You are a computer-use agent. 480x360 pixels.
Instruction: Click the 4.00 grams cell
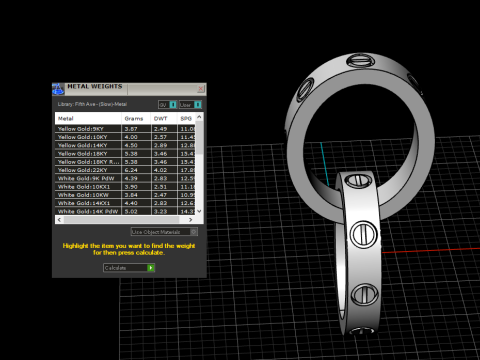[136, 137]
